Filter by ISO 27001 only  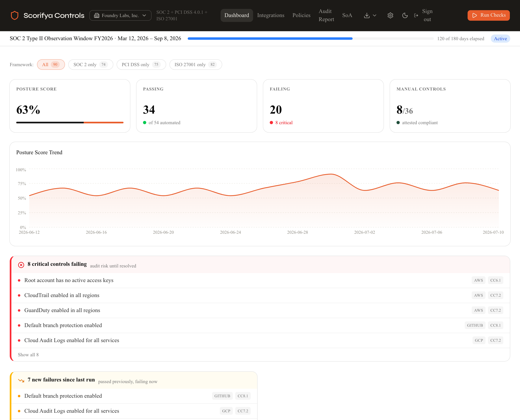(x=195, y=65)
